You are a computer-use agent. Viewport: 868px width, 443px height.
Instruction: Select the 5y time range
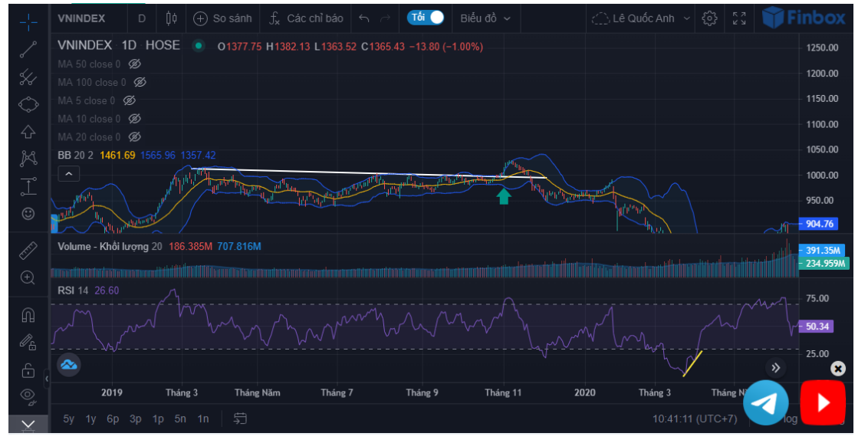click(x=69, y=418)
